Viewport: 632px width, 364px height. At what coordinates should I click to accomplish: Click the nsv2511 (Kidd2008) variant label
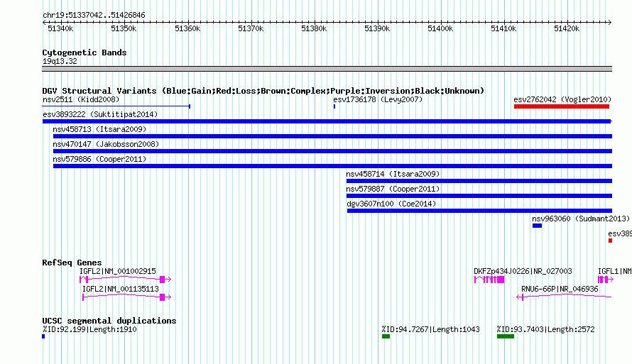click(81, 99)
